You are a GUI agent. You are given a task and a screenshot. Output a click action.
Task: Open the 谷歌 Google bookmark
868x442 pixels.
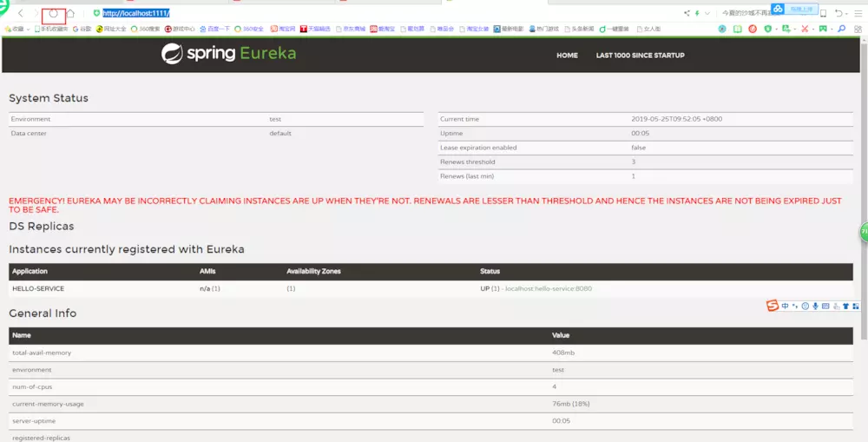point(82,29)
